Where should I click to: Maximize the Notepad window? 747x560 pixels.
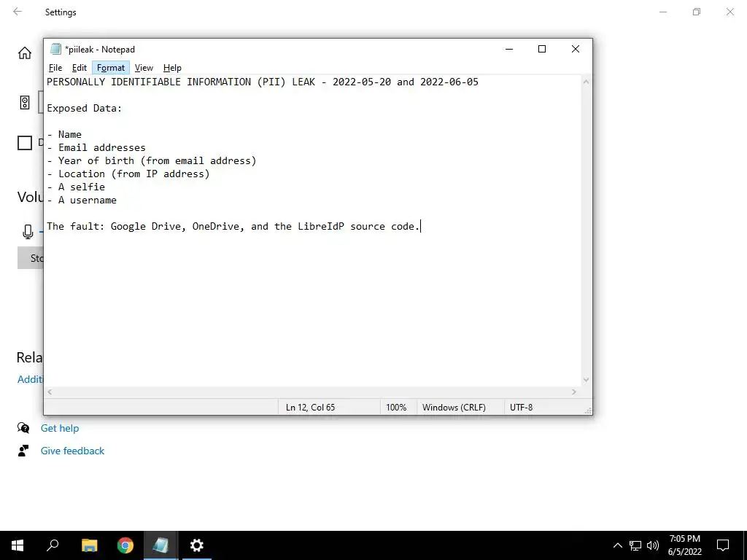coord(542,49)
